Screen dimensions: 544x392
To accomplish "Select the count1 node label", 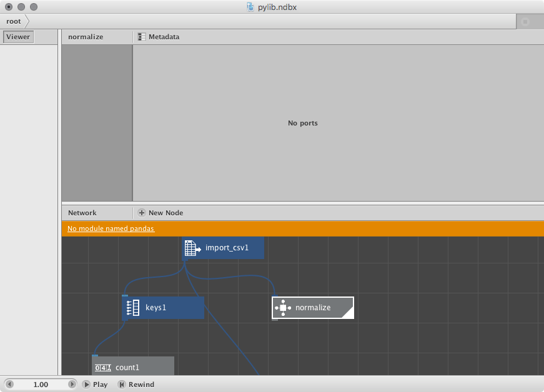I will [x=127, y=368].
